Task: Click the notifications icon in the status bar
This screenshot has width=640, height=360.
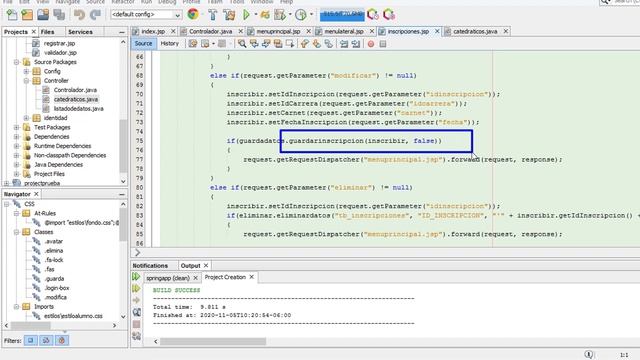Action: tap(588, 354)
